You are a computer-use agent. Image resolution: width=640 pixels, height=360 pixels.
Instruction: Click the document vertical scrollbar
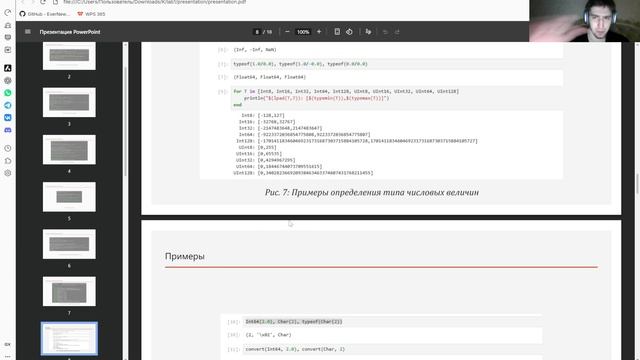pyautogui.click(x=637, y=184)
